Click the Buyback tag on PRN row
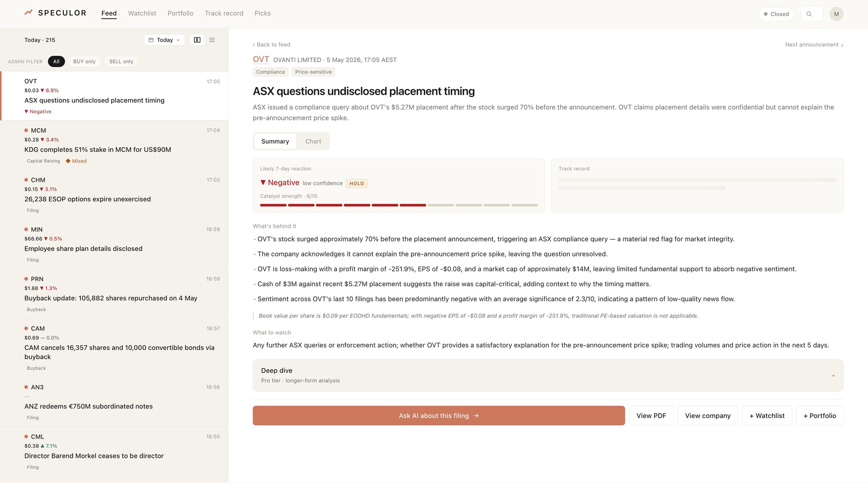The height and width of the screenshot is (483, 868). (36, 310)
